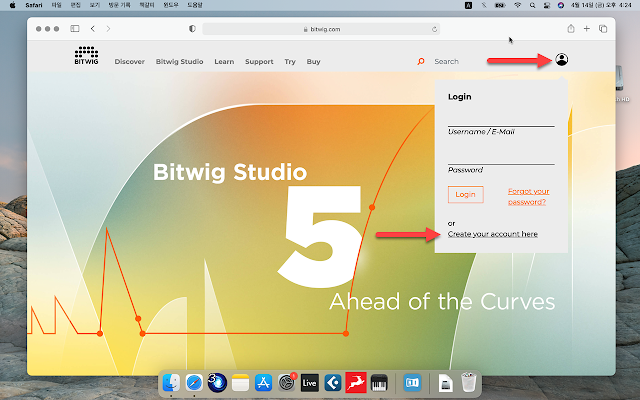Click the Bitwig logo
Image resolution: width=640 pixels, height=400 pixels.
click(86, 56)
